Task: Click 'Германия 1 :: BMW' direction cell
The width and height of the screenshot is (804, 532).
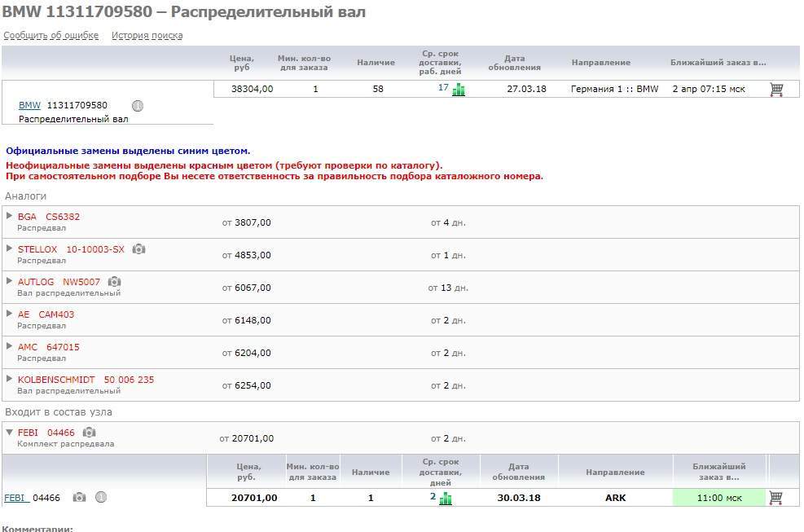Action: pos(615,89)
